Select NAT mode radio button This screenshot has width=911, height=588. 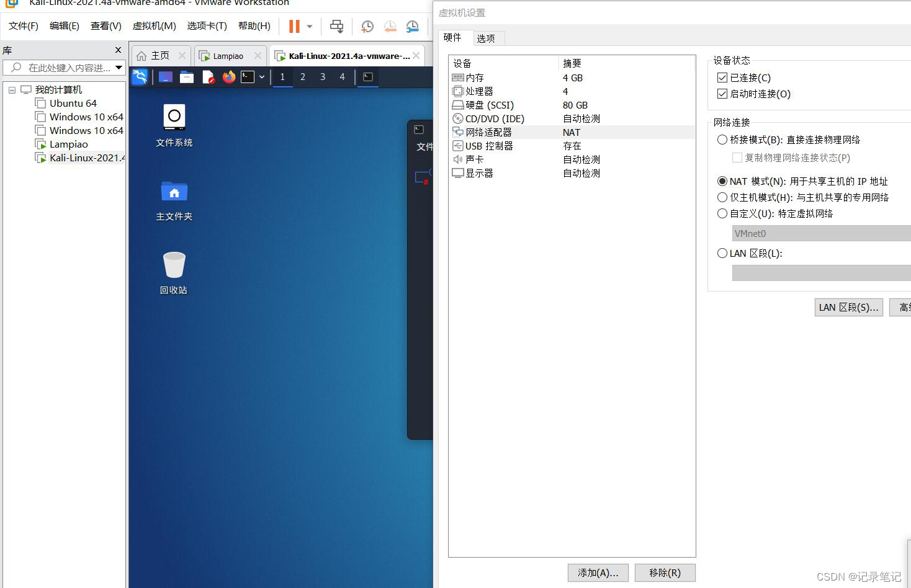(722, 181)
